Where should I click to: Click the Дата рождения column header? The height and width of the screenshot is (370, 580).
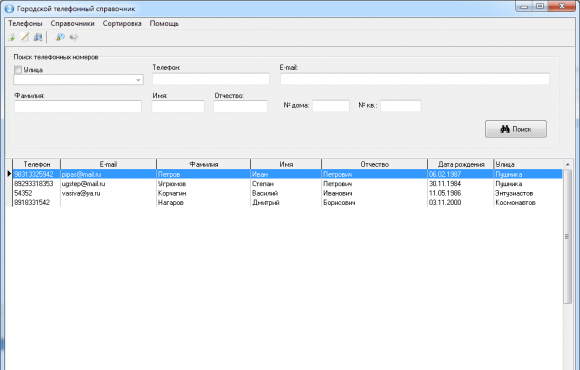tap(461, 164)
